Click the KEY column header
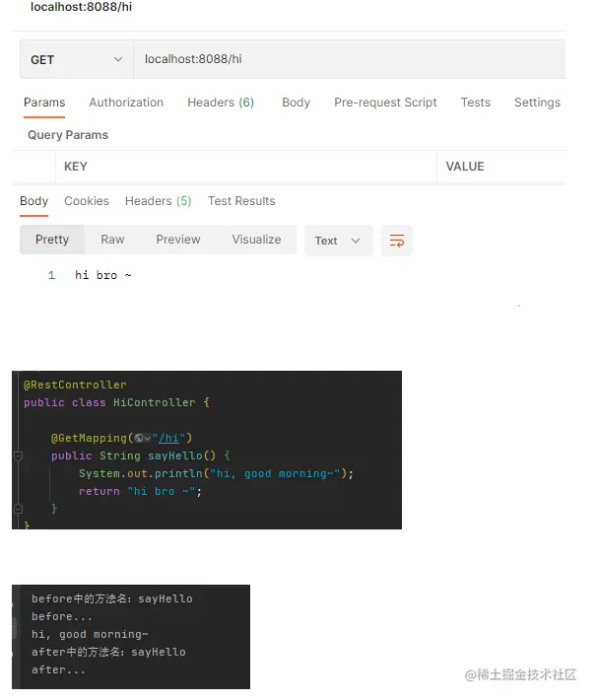595x700 pixels. tap(76, 167)
